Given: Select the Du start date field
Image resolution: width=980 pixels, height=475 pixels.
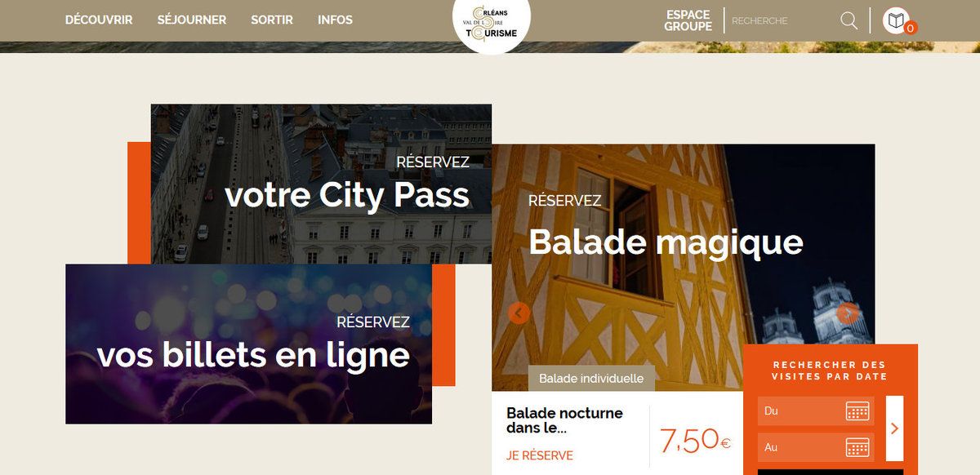Looking at the screenshot, I should point(816,411).
